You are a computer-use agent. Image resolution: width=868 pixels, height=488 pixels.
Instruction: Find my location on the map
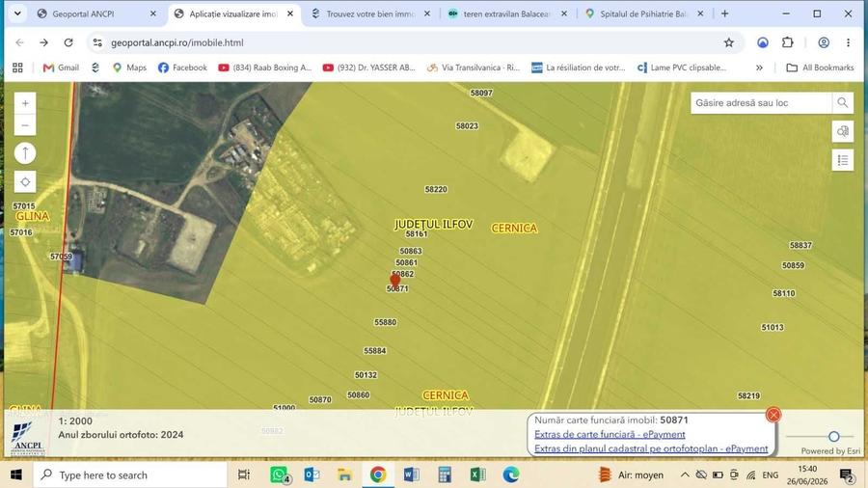coord(25,182)
